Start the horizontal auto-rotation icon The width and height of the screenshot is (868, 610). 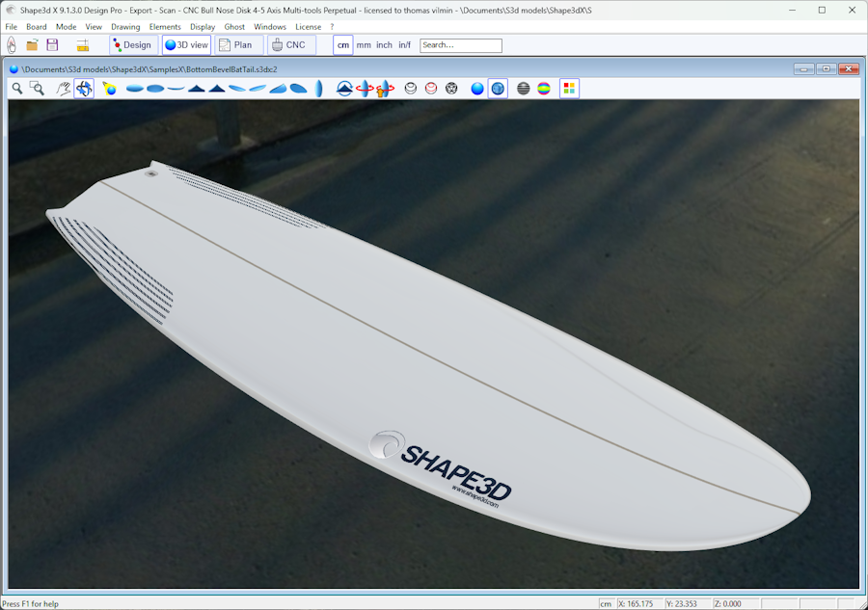[365, 89]
